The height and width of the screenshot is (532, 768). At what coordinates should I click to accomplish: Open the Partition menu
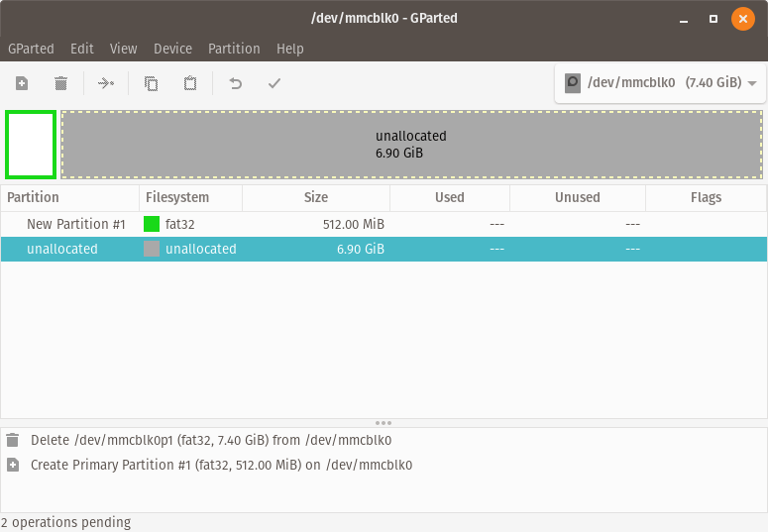coord(234,49)
